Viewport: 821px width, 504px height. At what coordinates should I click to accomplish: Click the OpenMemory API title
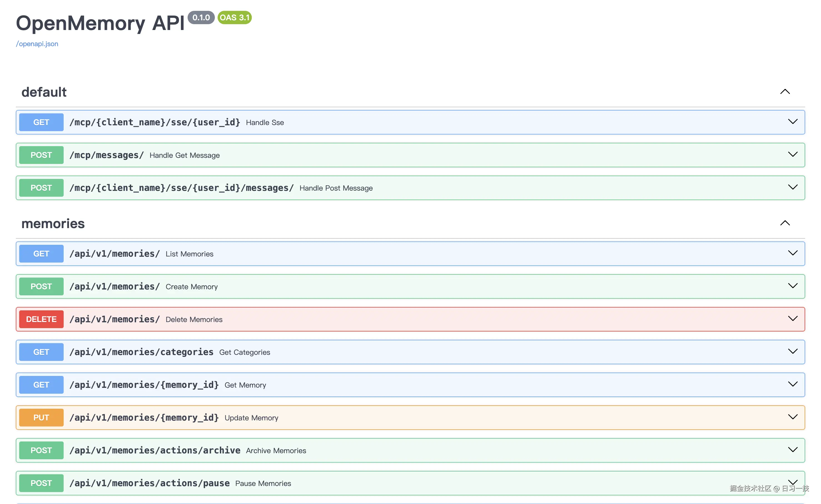(100, 23)
